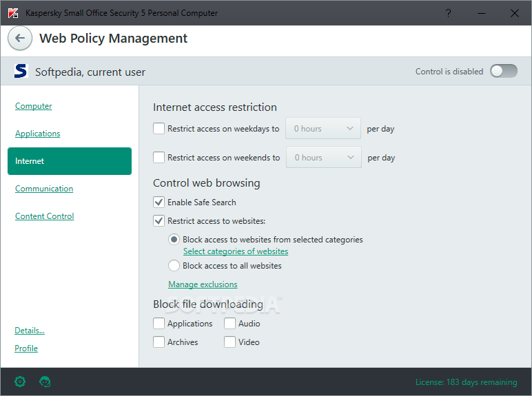This screenshot has width=532, height=396.
Task: Click the Softpedia user avatar icon
Action: [21, 71]
